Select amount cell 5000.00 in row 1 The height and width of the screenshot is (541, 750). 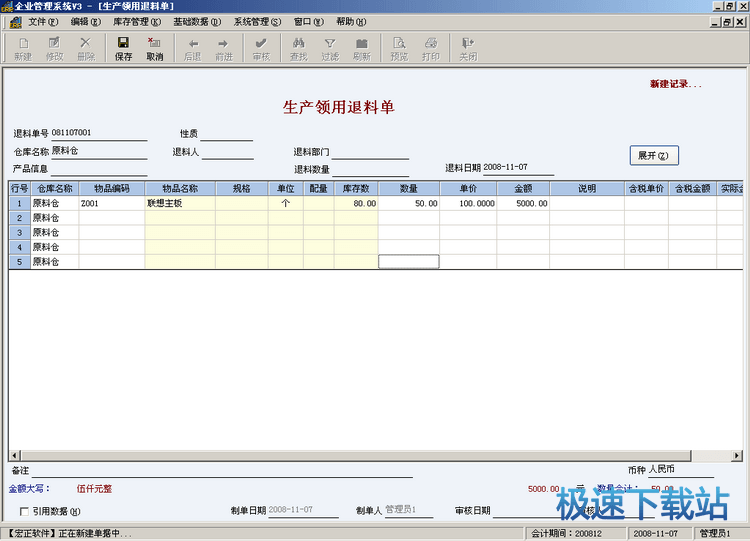click(523, 203)
